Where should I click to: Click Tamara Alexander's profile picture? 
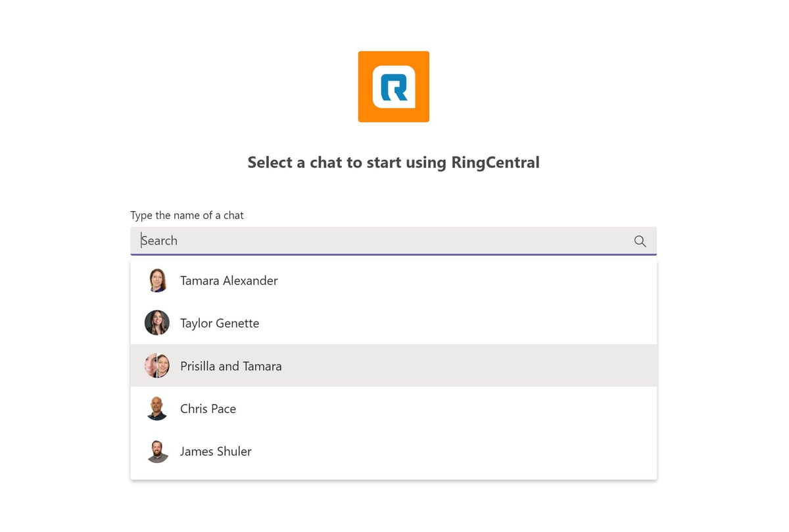156,280
